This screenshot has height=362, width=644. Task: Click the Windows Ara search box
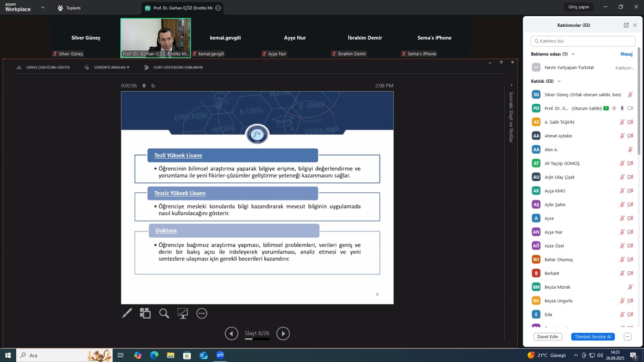click(x=64, y=355)
